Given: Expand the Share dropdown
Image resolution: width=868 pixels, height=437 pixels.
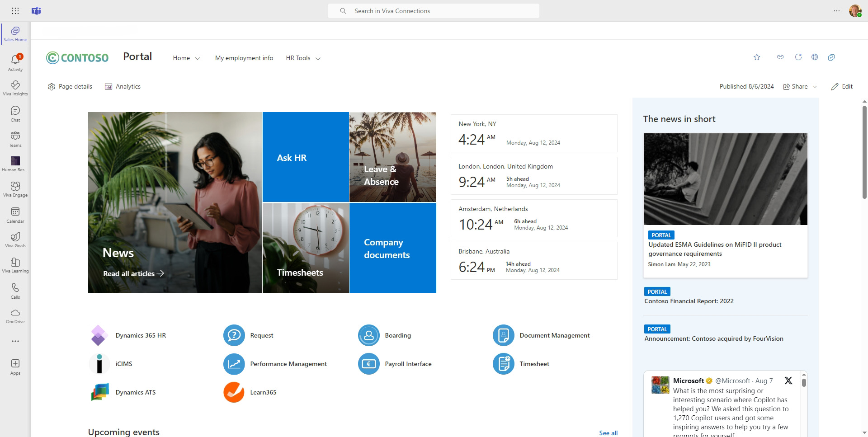Looking at the screenshot, I should click(815, 87).
